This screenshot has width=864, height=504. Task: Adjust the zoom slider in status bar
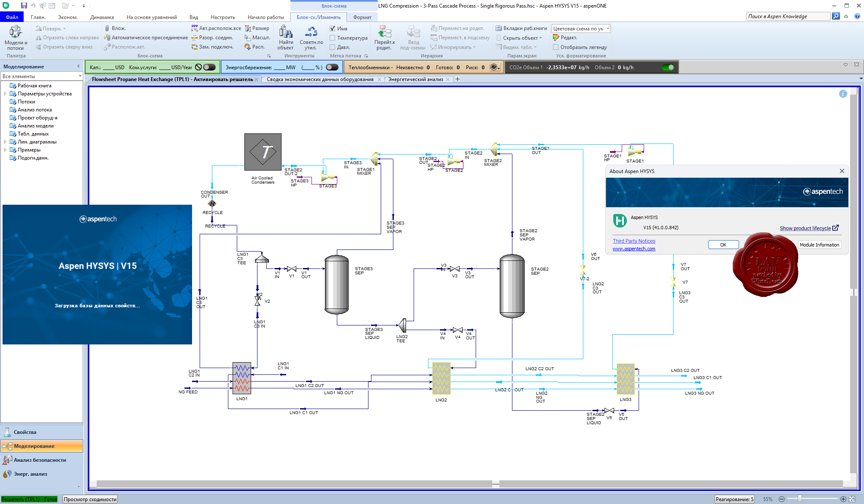pos(799,499)
